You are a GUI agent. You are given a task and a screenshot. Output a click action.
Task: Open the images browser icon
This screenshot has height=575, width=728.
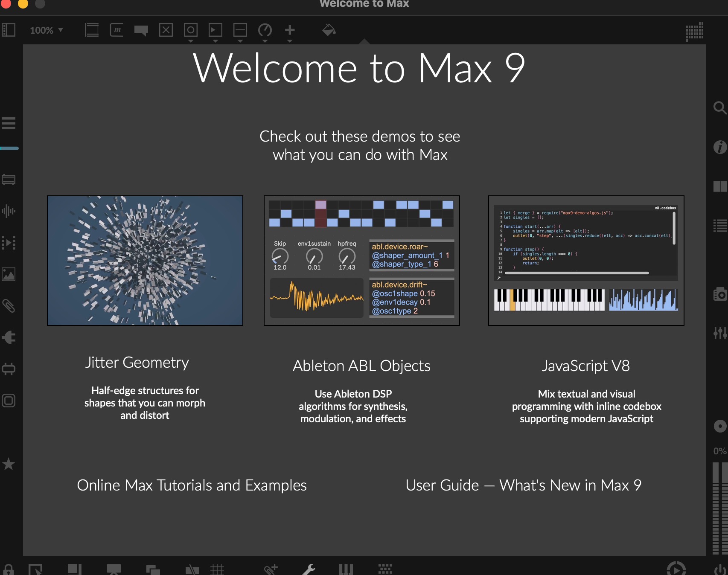point(9,274)
